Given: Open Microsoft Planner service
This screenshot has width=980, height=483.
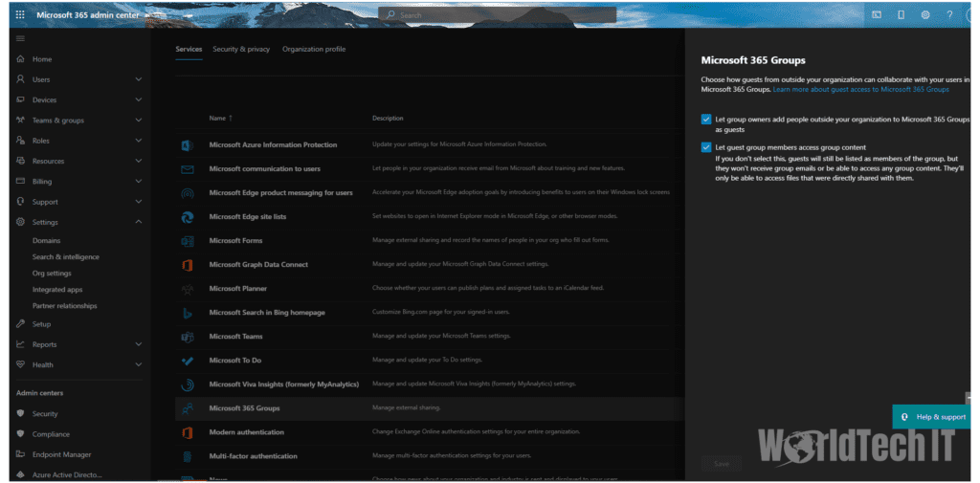Looking at the screenshot, I should 238,289.
